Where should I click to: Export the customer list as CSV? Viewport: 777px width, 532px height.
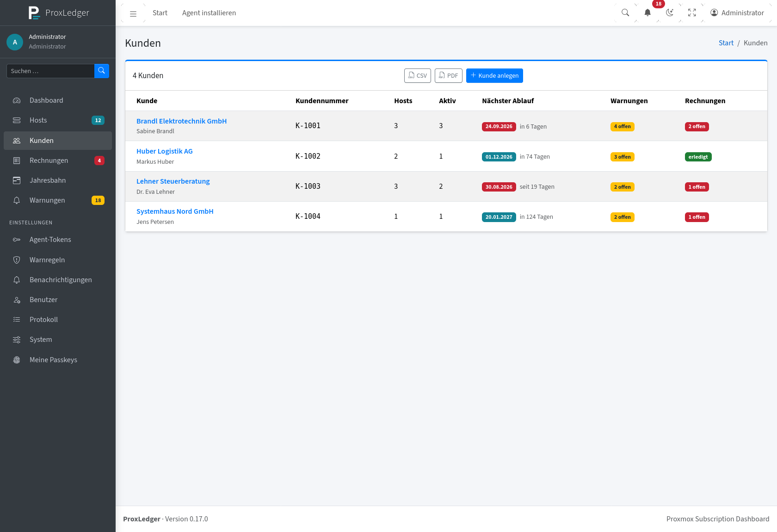pos(418,75)
